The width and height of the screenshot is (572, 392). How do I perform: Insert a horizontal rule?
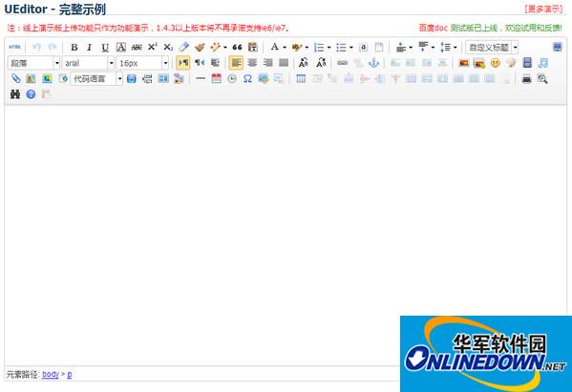point(201,78)
